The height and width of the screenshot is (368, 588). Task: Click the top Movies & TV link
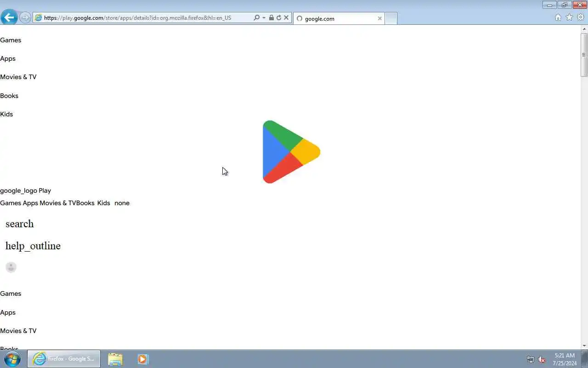pos(18,77)
